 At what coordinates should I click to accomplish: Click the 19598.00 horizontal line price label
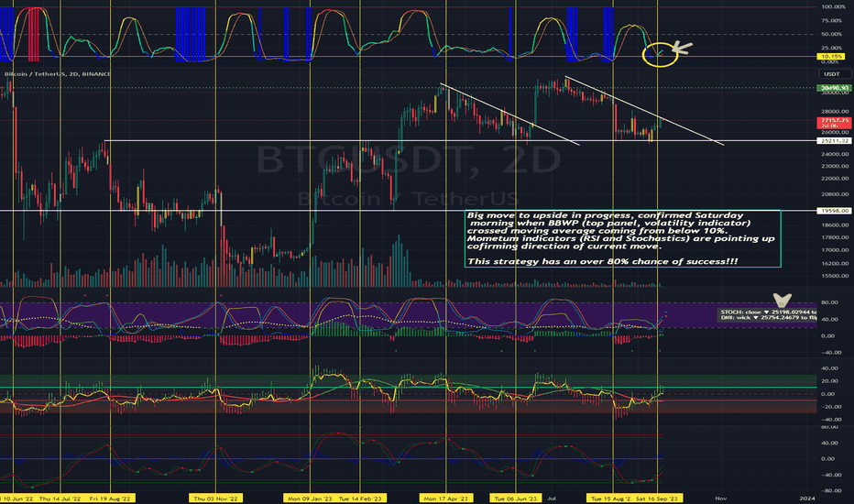(833, 211)
